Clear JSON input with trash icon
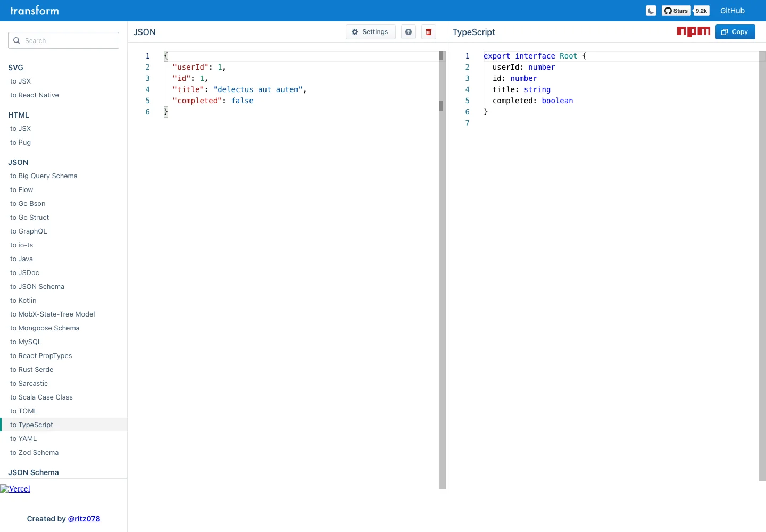The image size is (766, 532). tap(429, 32)
